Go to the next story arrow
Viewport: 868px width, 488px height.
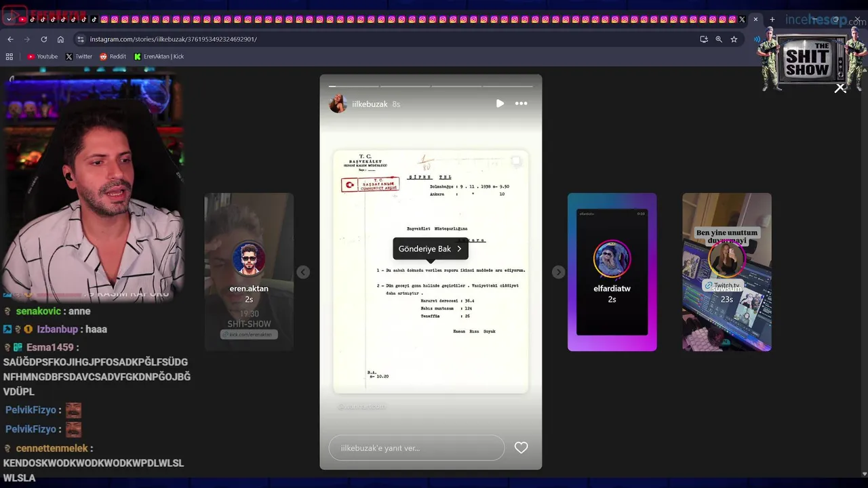click(x=558, y=272)
